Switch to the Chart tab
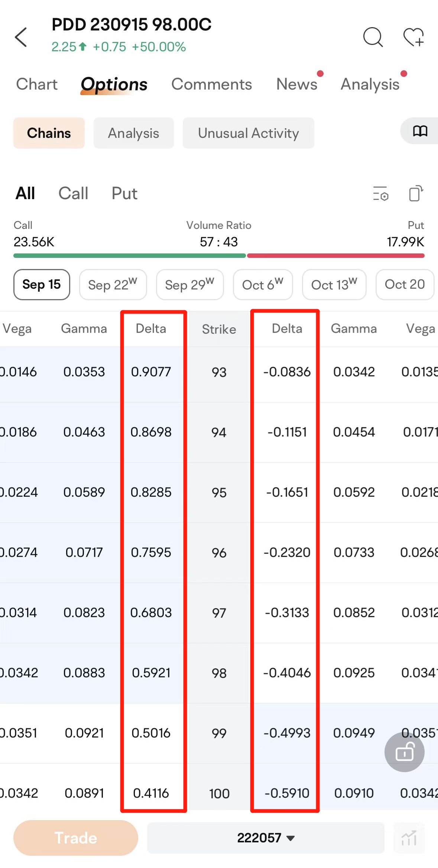The width and height of the screenshot is (438, 868). [37, 84]
